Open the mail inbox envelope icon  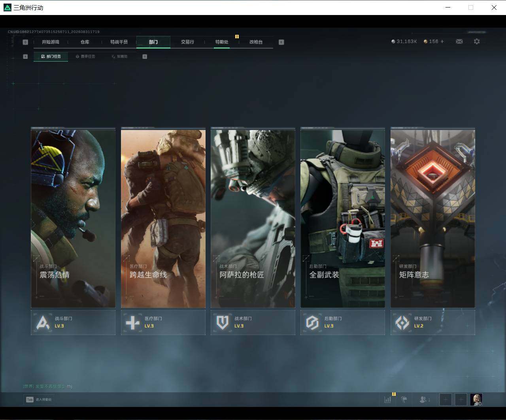point(459,41)
